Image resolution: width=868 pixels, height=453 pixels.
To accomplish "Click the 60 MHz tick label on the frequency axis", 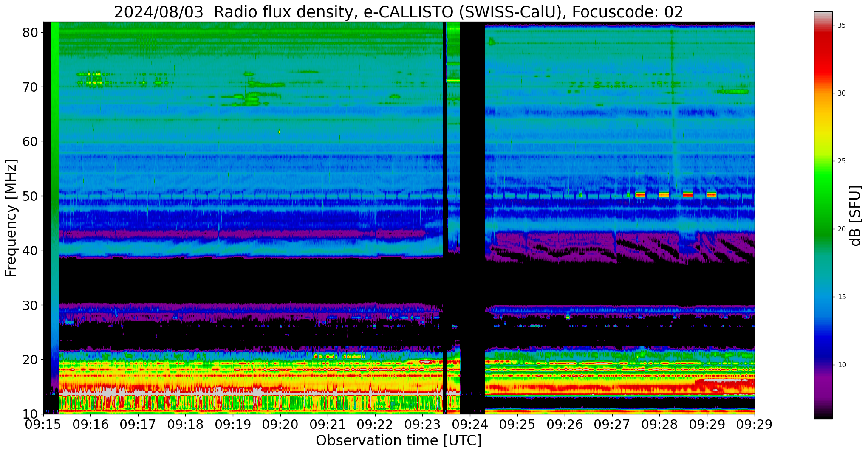I will click(30, 141).
